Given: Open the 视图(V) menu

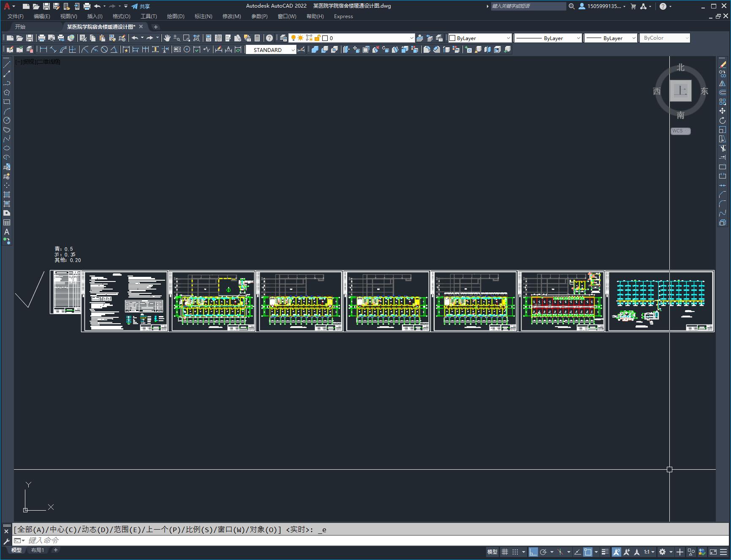Looking at the screenshot, I should click(x=68, y=16).
